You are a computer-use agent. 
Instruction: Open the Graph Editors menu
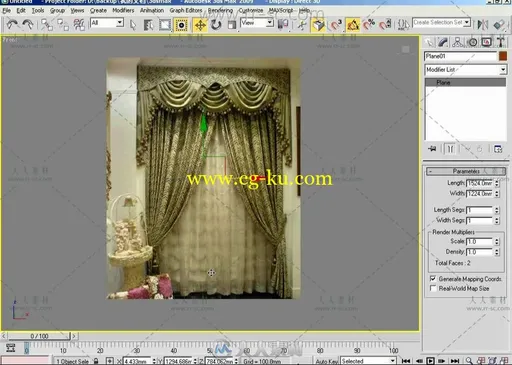(186, 10)
